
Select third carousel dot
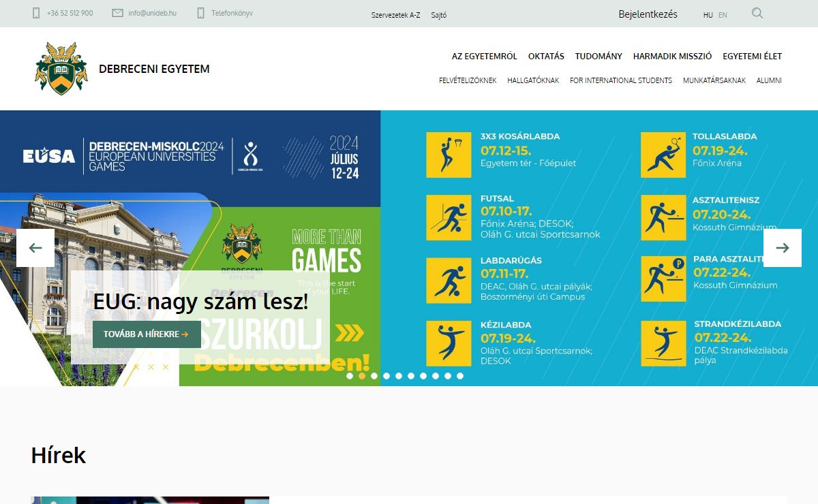click(x=374, y=376)
